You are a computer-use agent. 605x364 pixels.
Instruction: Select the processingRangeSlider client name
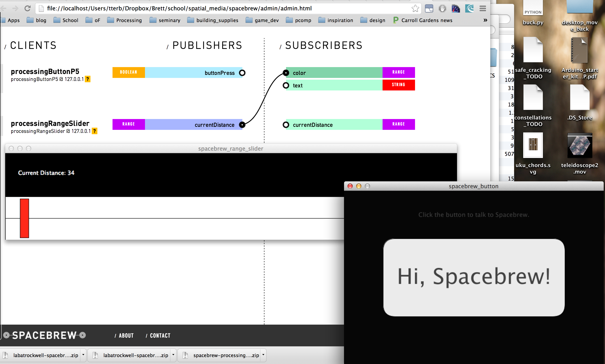tap(50, 124)
